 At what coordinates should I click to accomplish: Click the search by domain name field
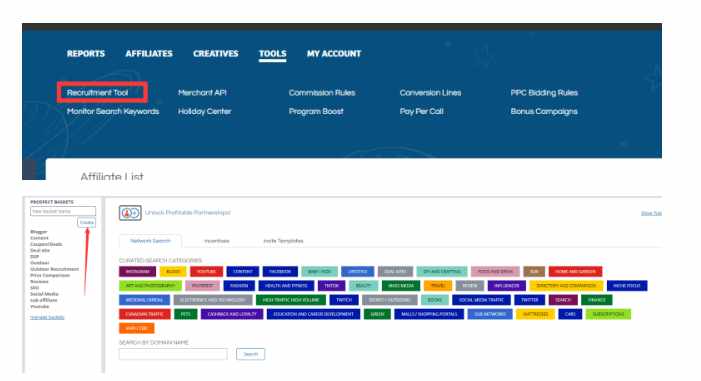click(x=173, y=354)
